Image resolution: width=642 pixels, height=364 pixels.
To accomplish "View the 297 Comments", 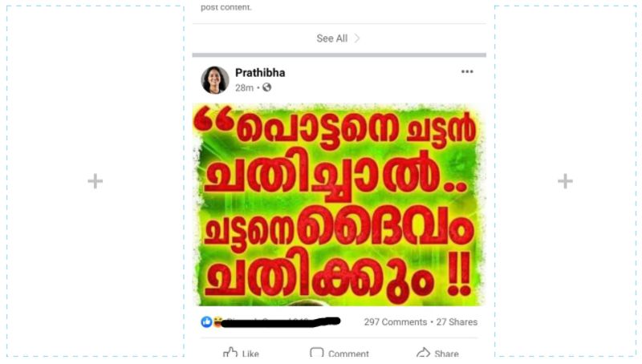I will [x=396, y=322].
